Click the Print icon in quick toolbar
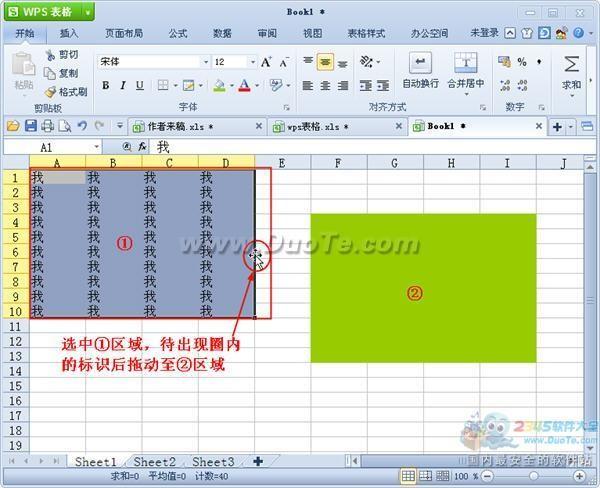The height and width of the screenshot is (488, 600). pos(47,126)
